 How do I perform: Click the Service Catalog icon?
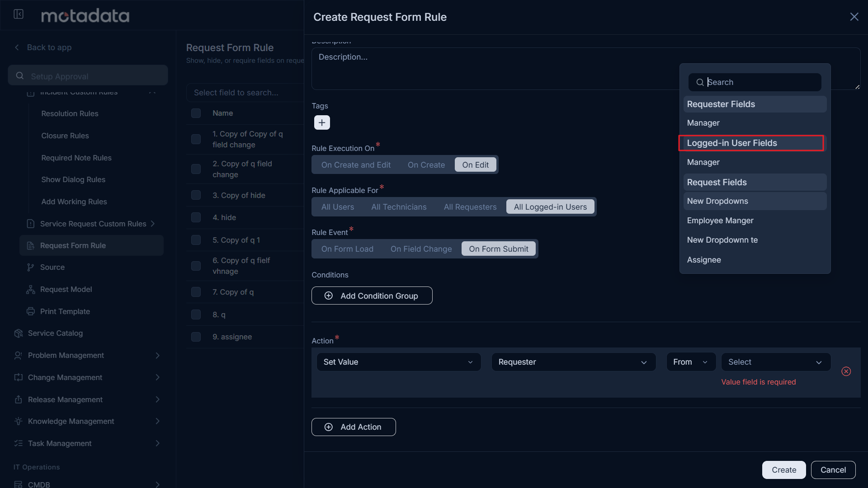tap(19, 333)
